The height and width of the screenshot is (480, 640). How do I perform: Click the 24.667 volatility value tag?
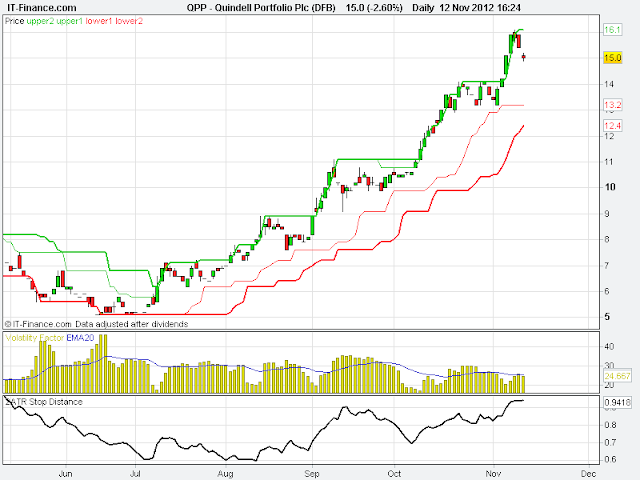tap(617, 376)
